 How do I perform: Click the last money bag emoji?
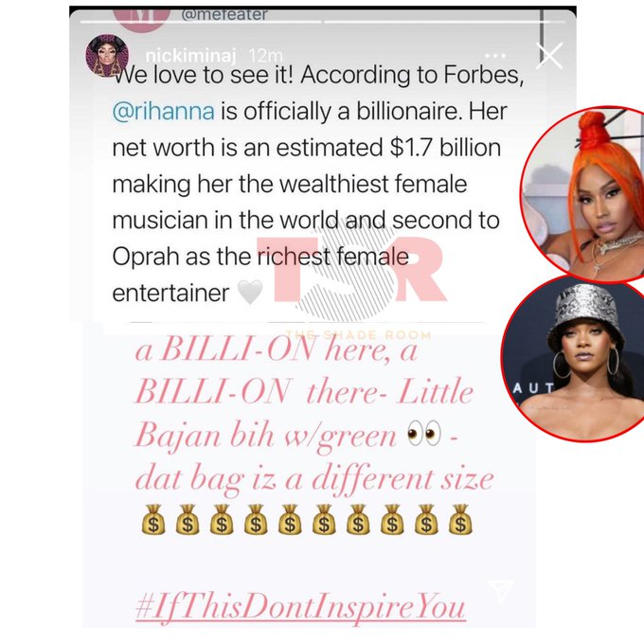(460, 520)
